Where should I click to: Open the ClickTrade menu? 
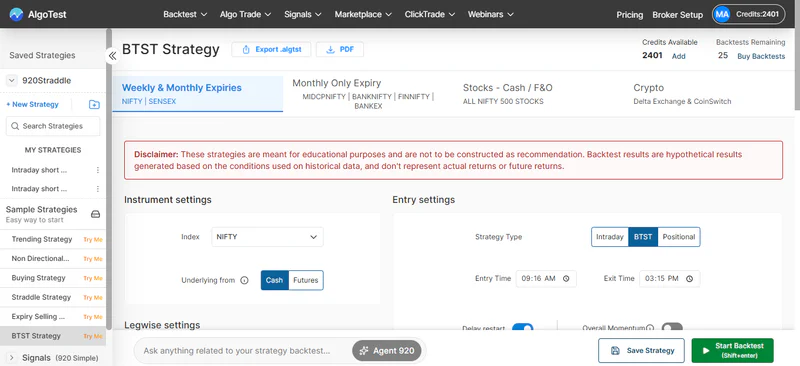point(430,14)
